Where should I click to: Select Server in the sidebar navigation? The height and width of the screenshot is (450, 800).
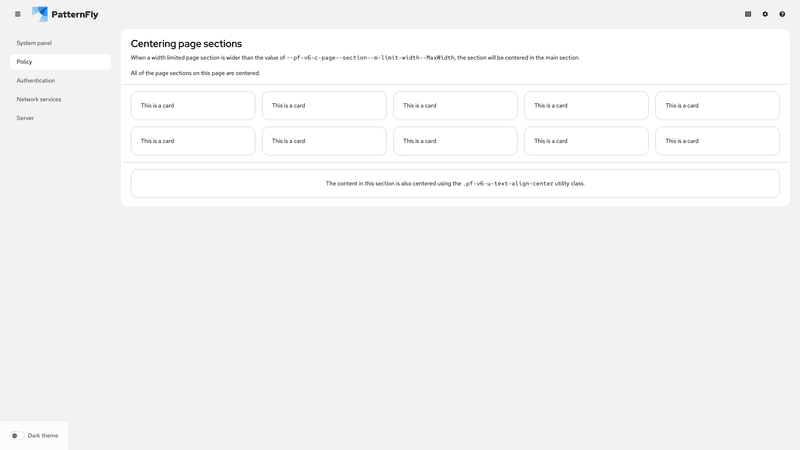(x=25, y=118)
